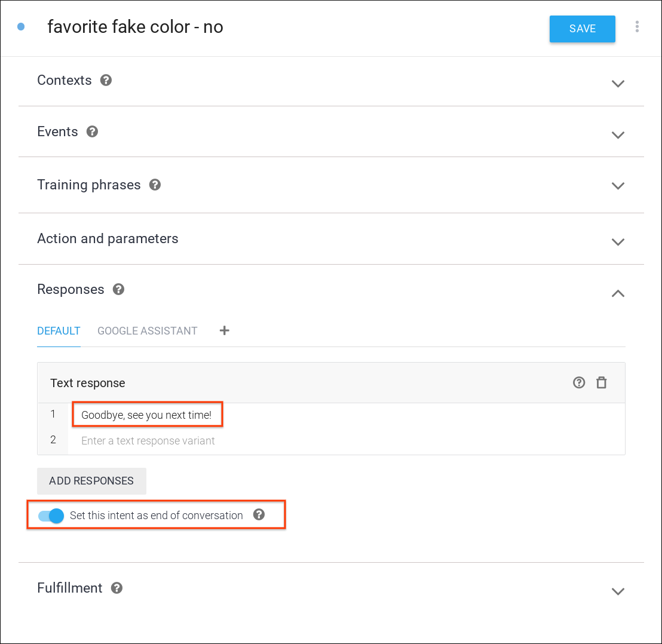Add a new response platform tab with plus

pos(225,330)
